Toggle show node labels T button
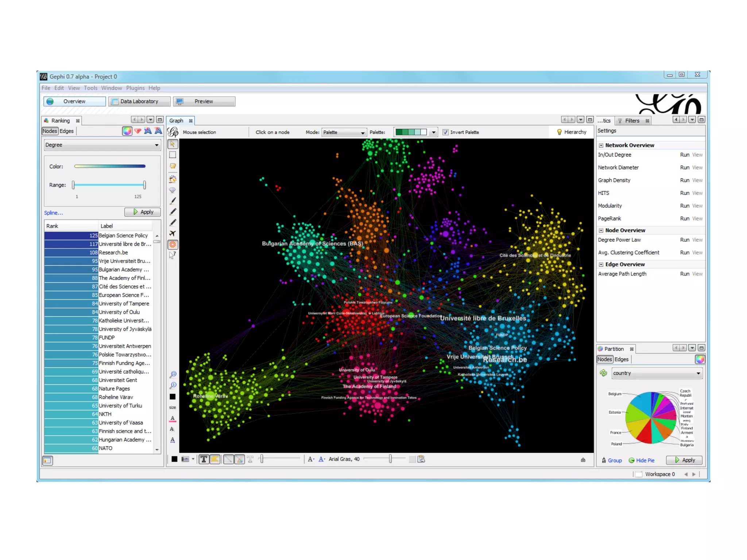The height and width of the screenshot is (560, 747). (204, 459)
